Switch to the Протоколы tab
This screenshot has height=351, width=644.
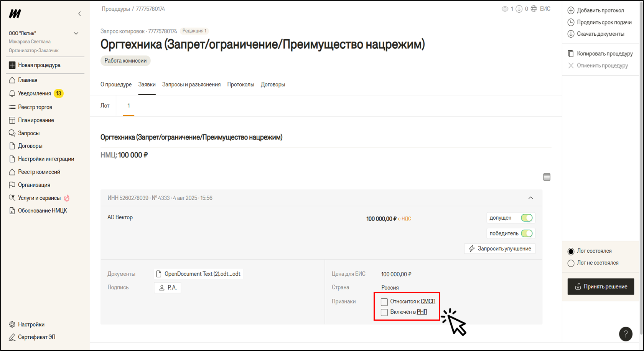pyautogui.click(x=240, y=84)
